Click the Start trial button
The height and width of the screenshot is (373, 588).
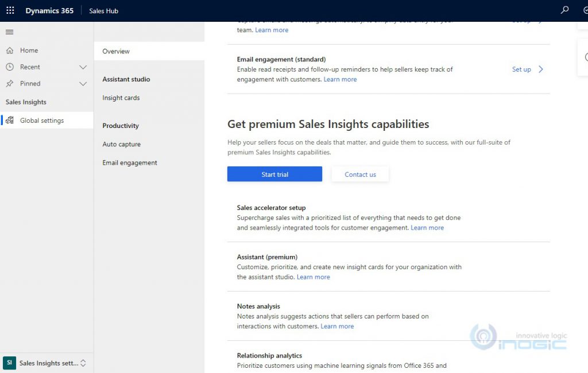click(x=274, y=173)
